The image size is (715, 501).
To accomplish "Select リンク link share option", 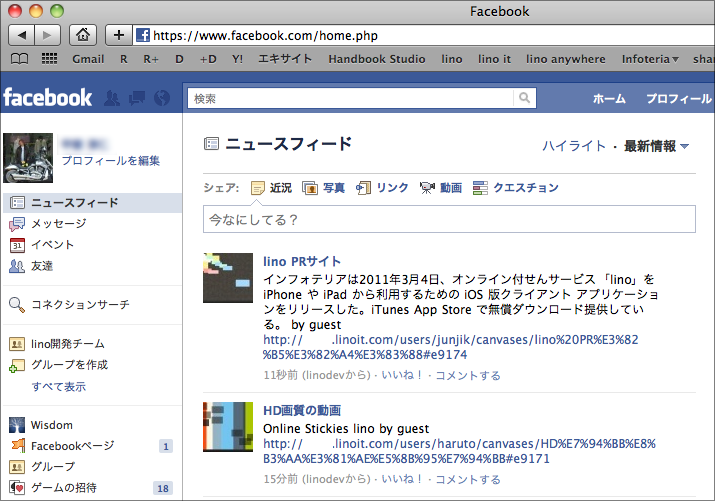I will pos(382,188).
